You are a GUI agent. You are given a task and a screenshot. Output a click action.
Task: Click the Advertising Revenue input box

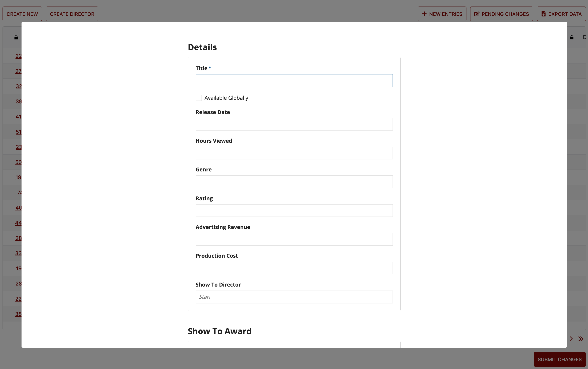[294, 239]
